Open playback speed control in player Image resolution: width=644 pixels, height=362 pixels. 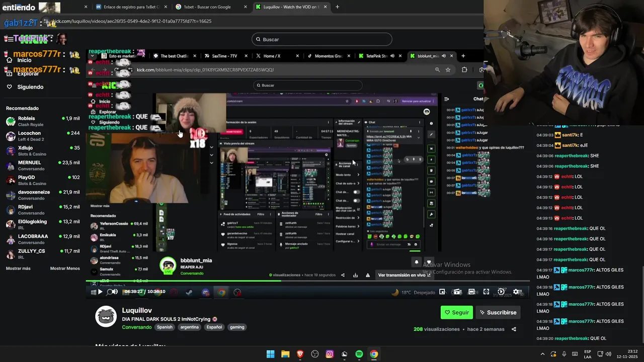pos(501,292)
